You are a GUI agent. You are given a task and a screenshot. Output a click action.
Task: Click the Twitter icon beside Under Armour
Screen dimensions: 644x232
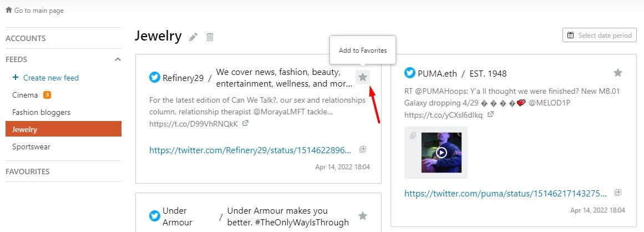pyautogui.click(x=155, y=216)
